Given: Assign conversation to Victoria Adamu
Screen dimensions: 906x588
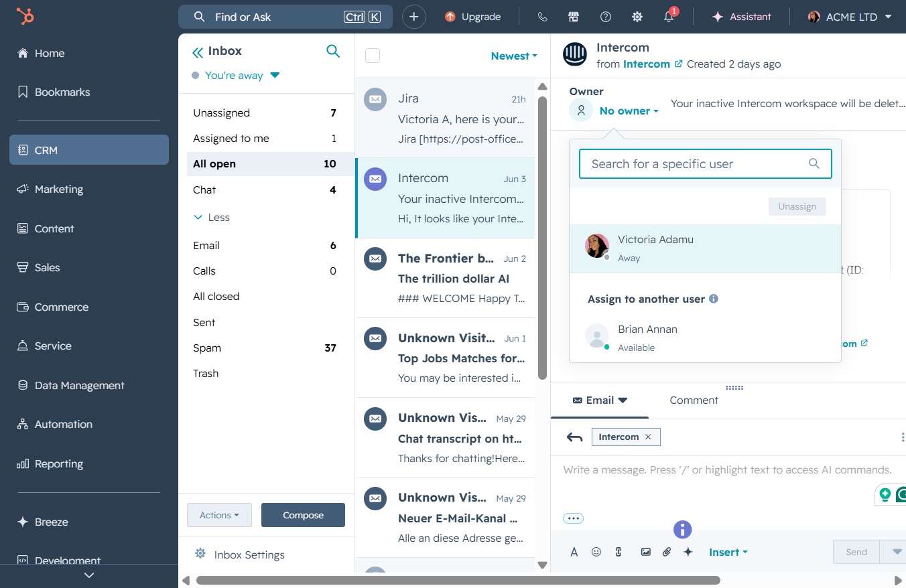Looking at the screenshot, I should 705,248.
